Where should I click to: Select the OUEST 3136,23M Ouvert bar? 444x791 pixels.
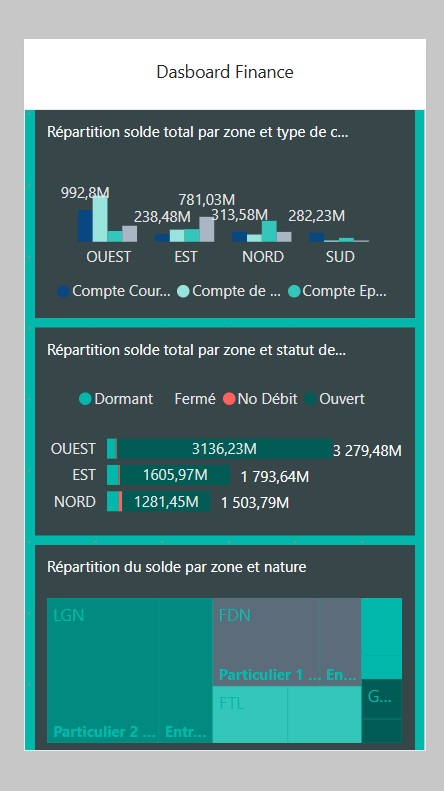[225, 449]
